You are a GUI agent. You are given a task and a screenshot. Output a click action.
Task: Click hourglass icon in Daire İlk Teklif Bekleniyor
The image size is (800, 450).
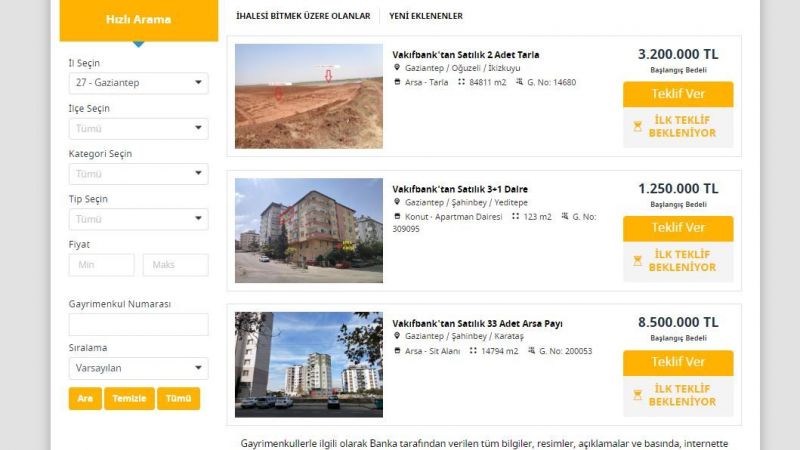[x=637, y=261]
